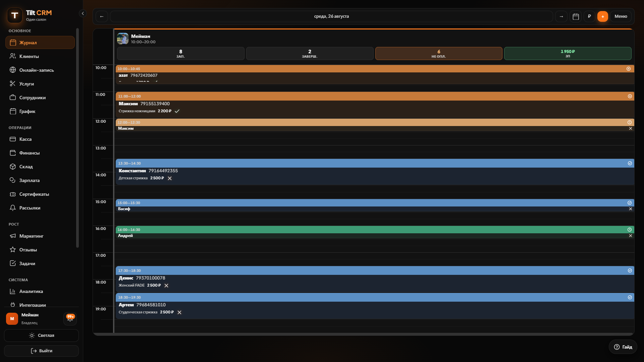Open the Гайд help button
644x362 pixels.
(x=623, y=347)
